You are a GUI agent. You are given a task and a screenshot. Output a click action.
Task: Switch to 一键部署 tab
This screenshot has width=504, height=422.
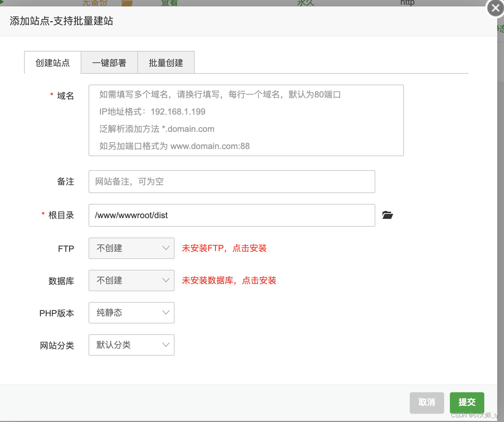click(x=109, y=63)
